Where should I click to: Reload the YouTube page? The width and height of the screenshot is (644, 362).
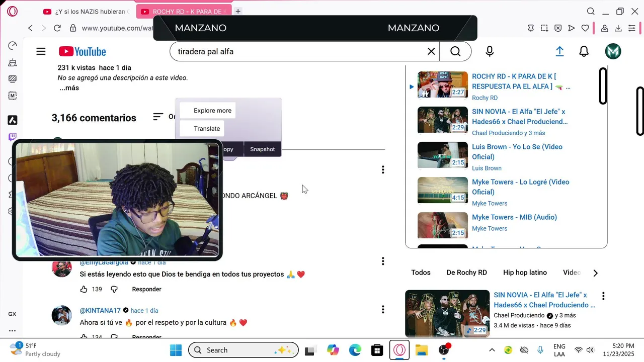tap(57, 28)
